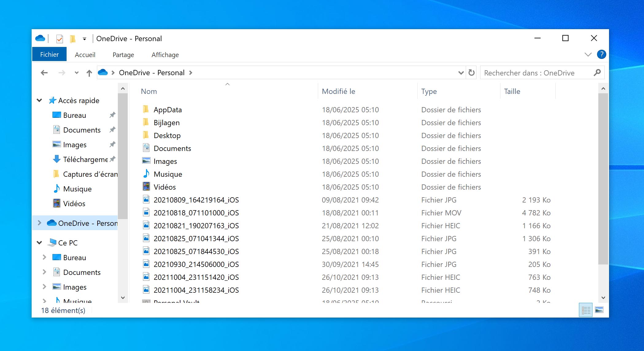Click OneDrive - Personal in the address path
Viewport: 644px width, 351px height.
click(152, 73)
